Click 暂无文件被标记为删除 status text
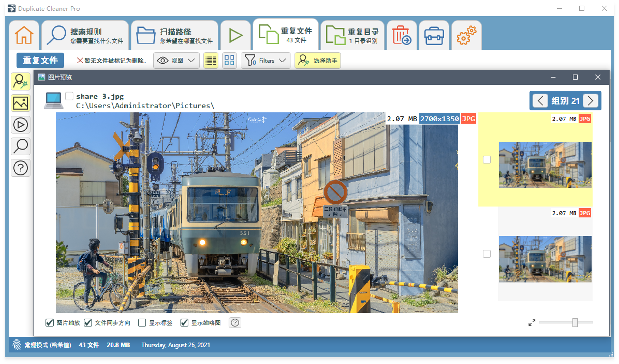The height and width of the screenshot is (364, 619). click(x=112, y=61)
